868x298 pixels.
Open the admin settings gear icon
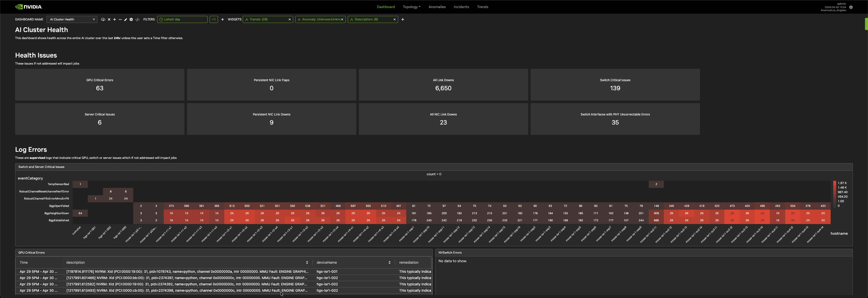pos(851,7)
